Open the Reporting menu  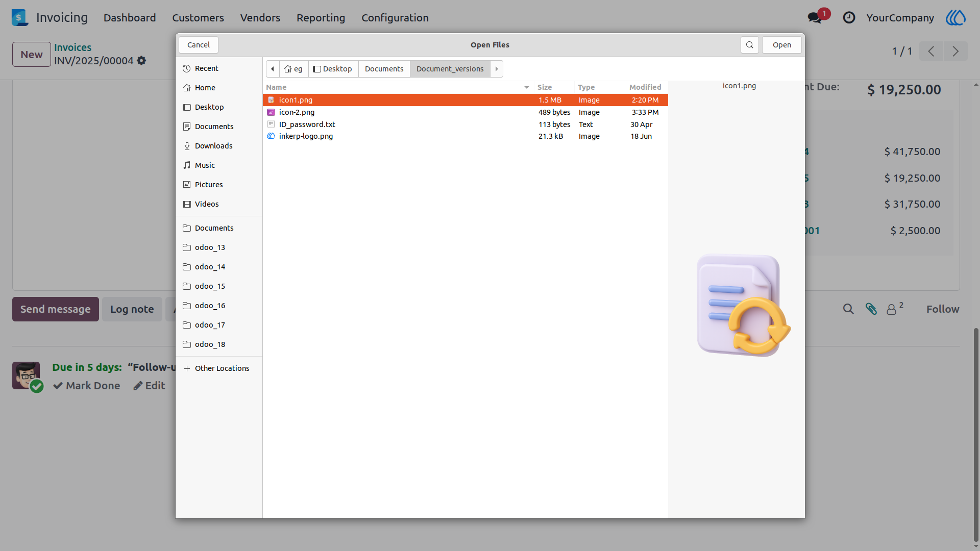tap(321, 18)
